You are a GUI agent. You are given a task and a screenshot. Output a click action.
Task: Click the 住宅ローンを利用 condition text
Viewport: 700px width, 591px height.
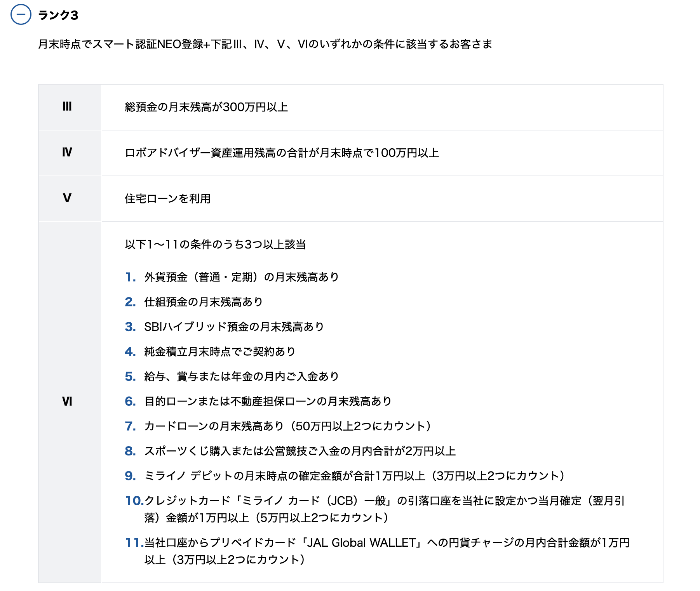coord(167,199)
